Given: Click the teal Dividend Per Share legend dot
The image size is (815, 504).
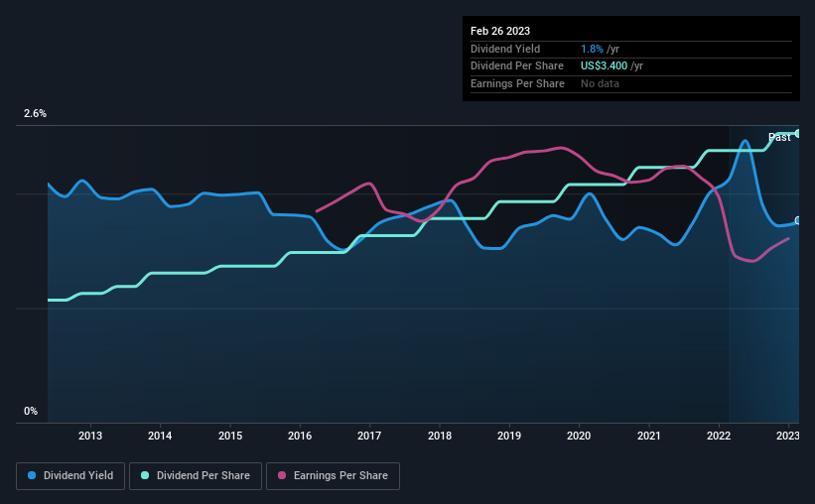Looking at the screenshot, I should pos(145,475).
